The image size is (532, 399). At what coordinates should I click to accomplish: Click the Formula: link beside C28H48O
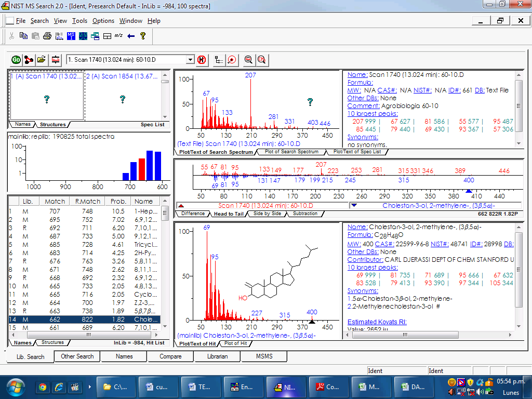click(360, 235)
